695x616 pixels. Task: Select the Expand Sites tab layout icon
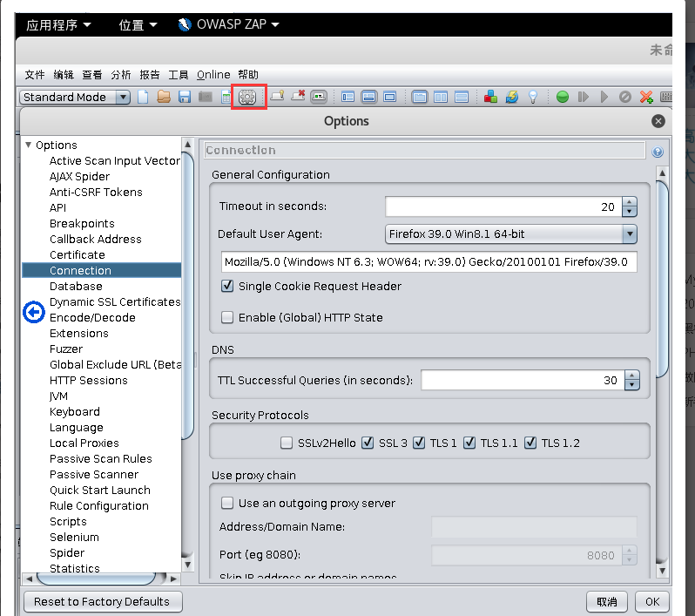tap(348, 97)
